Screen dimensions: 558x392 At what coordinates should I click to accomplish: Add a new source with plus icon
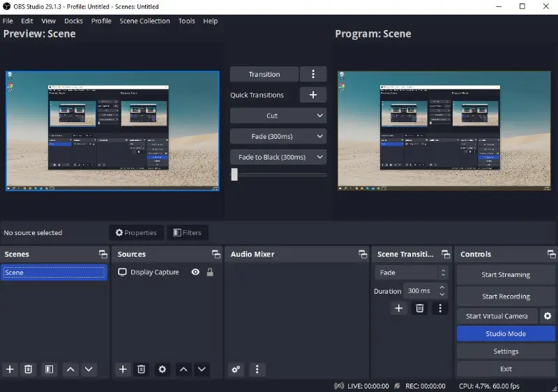[x=123, y=369]
